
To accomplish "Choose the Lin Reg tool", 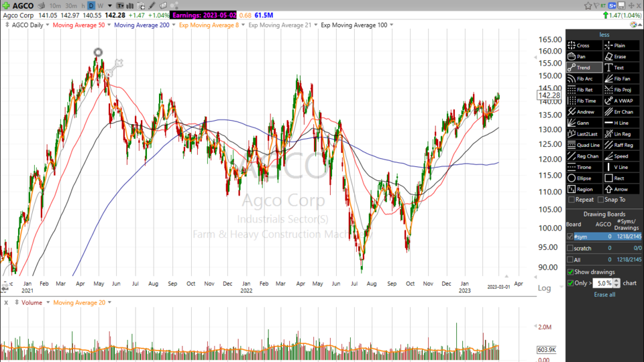I will point(621,134).
